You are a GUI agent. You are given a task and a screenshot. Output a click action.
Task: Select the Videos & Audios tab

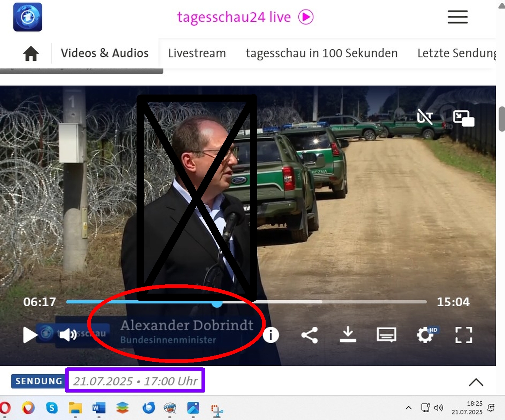[105, 53]
